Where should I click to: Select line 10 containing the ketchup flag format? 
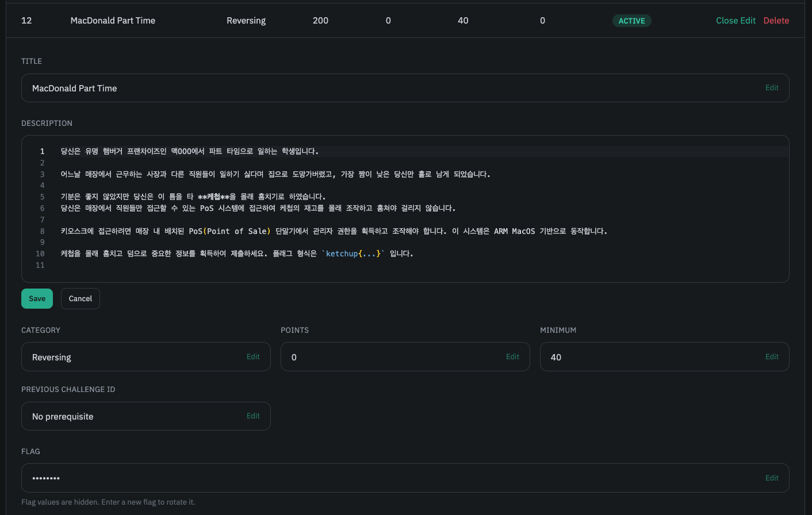coord(230,253)
